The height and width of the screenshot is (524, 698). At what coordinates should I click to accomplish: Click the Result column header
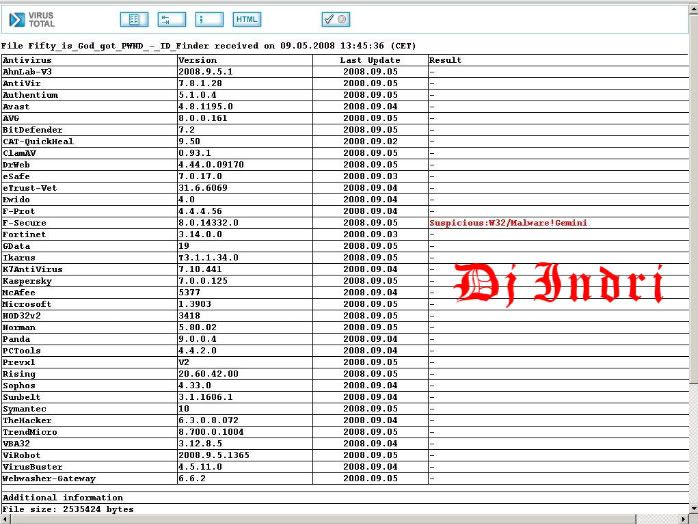[445, 60]
